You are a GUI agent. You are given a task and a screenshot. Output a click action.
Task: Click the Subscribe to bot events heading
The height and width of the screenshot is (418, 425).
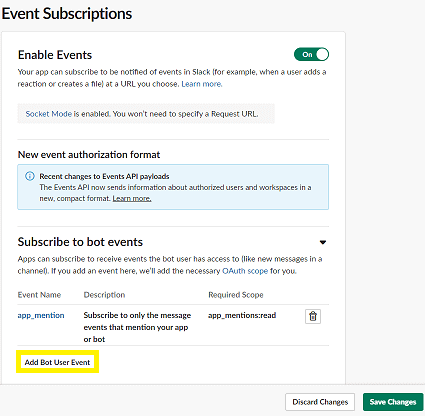(x=80, y=242)
